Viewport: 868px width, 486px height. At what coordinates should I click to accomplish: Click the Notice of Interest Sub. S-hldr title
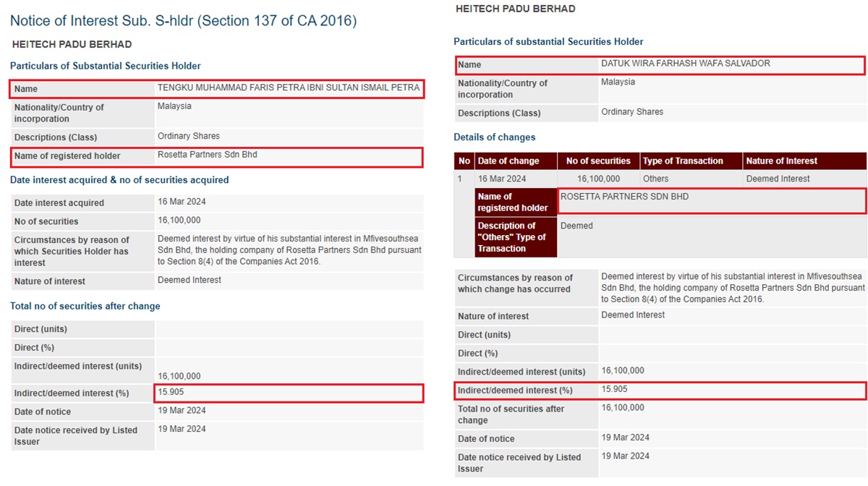tap(183, 21)
